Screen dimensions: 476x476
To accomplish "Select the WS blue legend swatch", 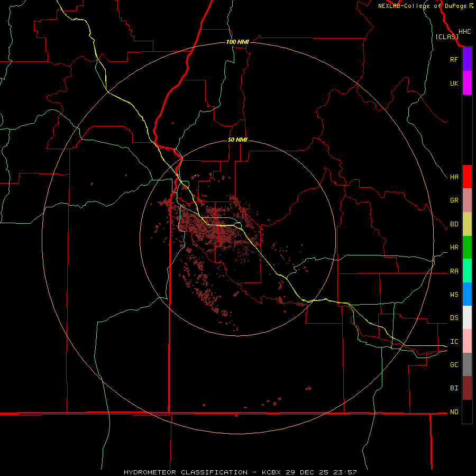I will click(467, 294).
